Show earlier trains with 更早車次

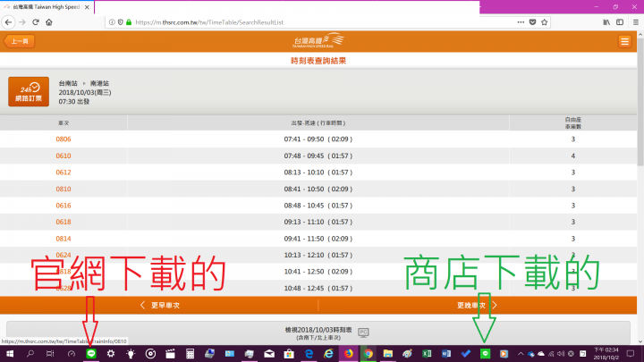pos(159,306)
